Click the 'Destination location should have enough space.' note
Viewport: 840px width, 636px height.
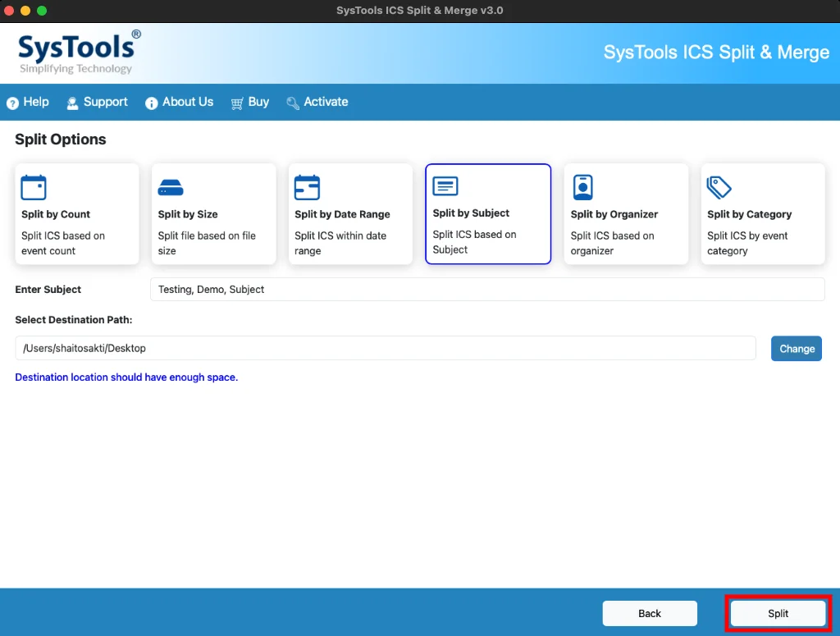126,377
